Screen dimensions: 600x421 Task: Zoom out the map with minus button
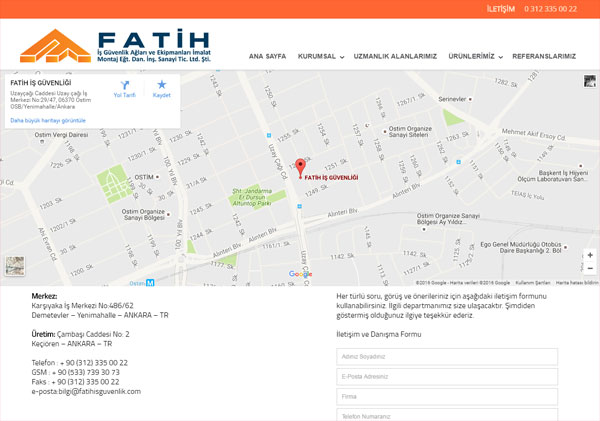[x=590, y=268]
